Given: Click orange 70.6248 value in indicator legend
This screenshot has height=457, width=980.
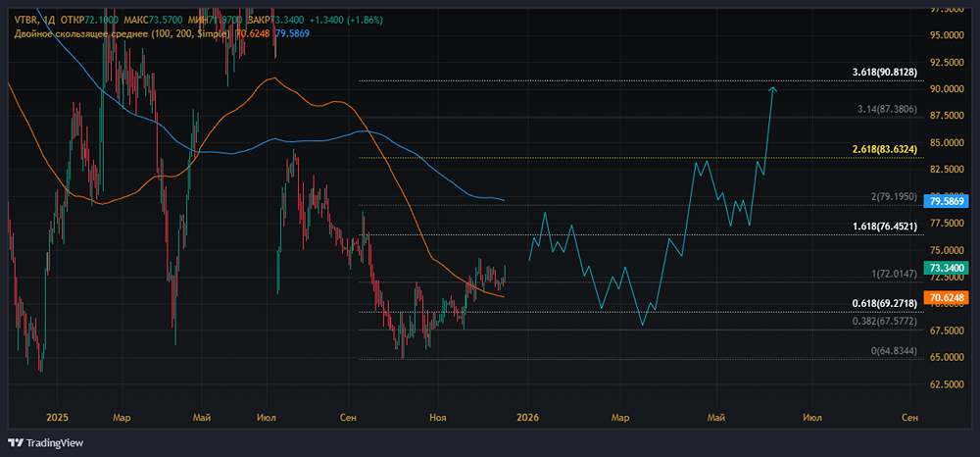Looking at the screenshot, I should pyautogui.click(x=254, y=32).
